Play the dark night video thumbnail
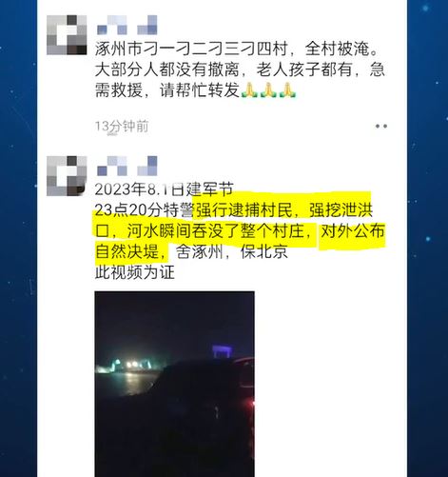 174,384
